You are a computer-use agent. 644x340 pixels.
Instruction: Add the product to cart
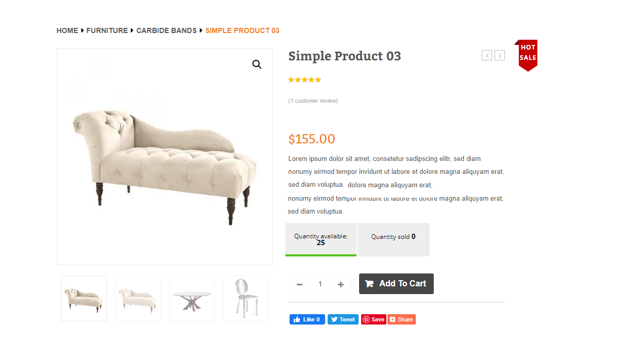(396, 284)
